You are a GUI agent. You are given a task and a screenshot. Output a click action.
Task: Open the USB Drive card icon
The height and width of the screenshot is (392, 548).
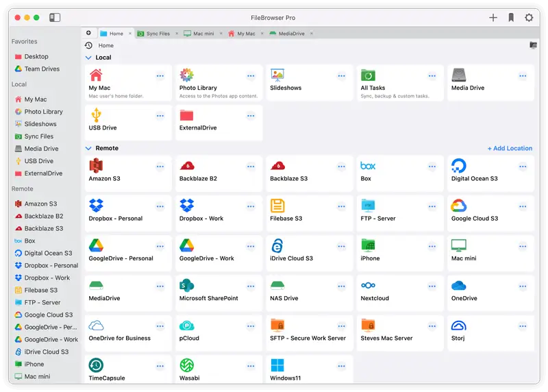[96, 114]
